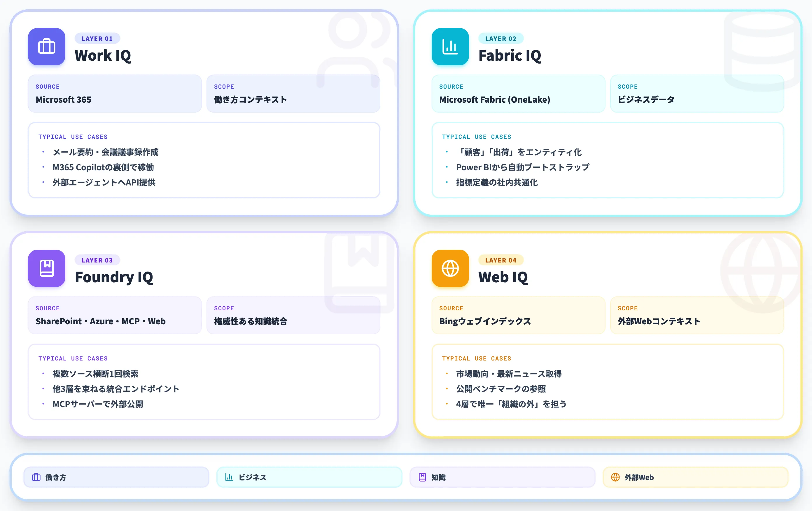Image resolution: width=812 pixels, height=511 pixels.
Task: Click MCPサーバーで外部公開 list item
Action: pyautogui.click(x=98, y=404)
